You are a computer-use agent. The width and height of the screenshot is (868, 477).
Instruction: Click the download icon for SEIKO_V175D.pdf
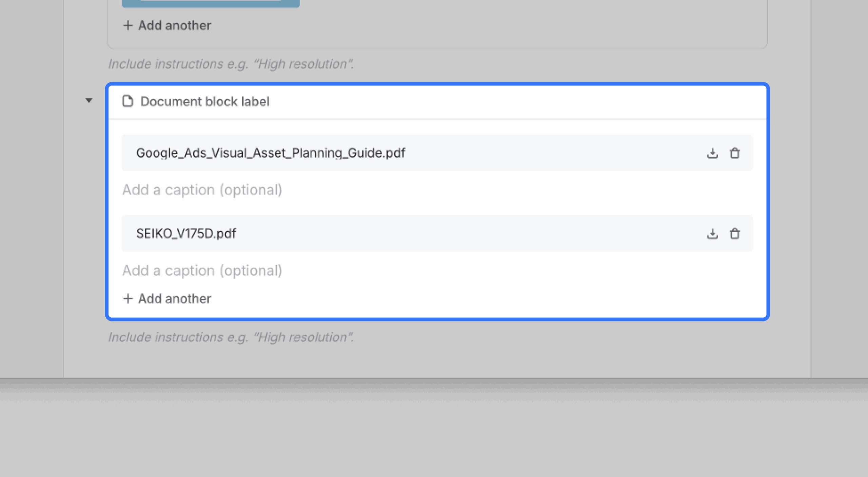tap(712, 233)
